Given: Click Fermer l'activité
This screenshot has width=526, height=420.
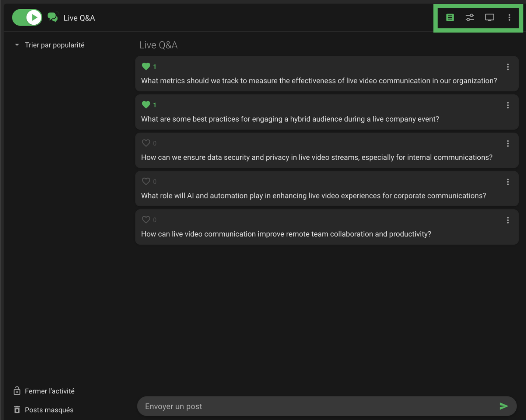Looking at the screenshot, I should coord(49,391).
